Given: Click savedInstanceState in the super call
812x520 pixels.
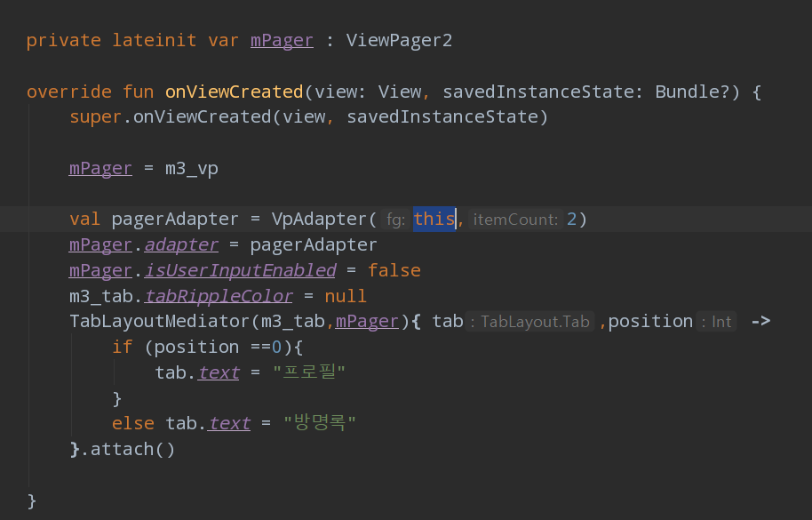Looking at the screenshot, I should tap(442, 117).
